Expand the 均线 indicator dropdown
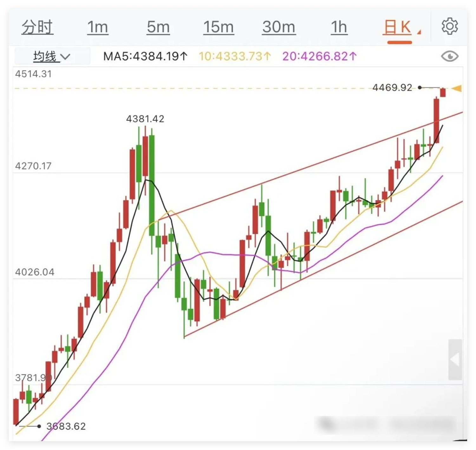 pos(52,56)
